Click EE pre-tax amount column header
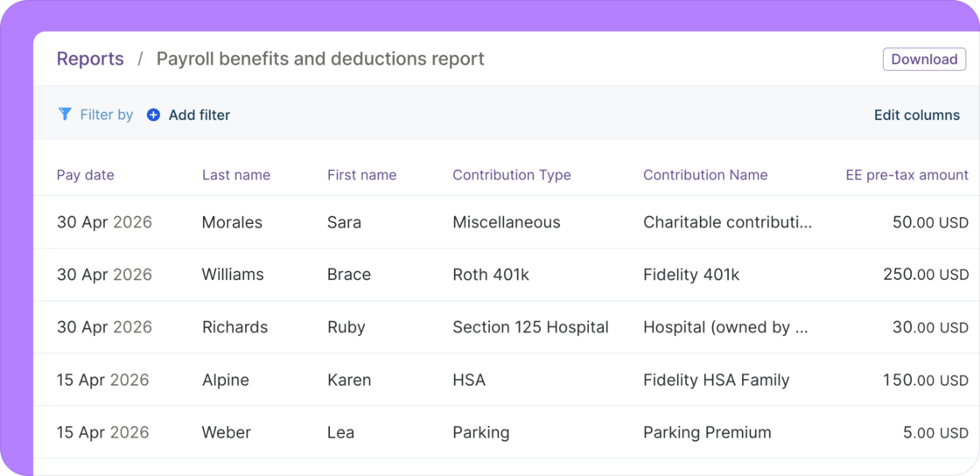 click(906, 175)
